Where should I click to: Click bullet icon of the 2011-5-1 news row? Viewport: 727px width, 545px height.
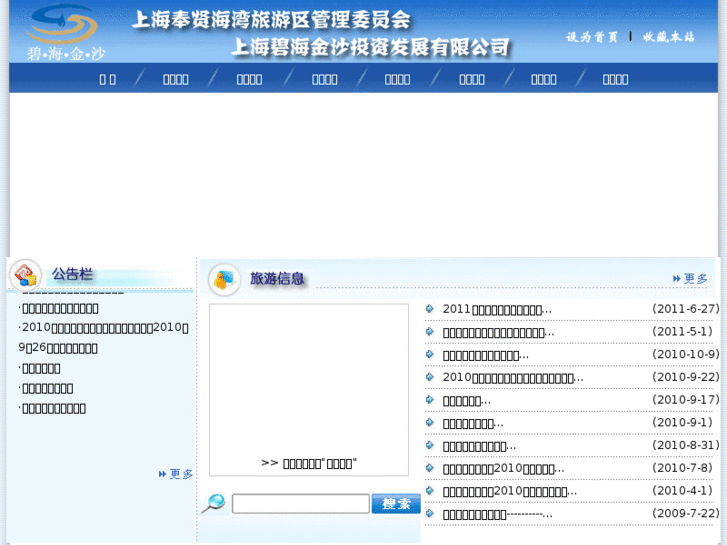click(430, 332)
